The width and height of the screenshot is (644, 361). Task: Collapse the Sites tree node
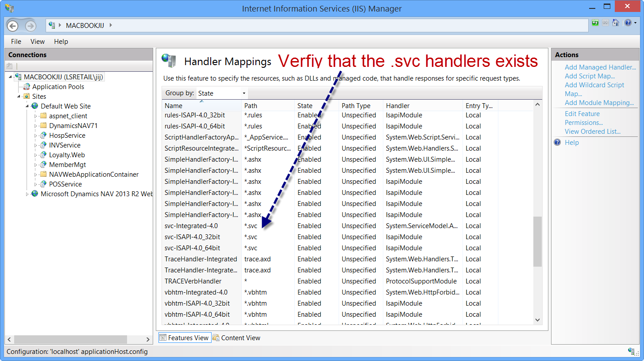[19, 97]
